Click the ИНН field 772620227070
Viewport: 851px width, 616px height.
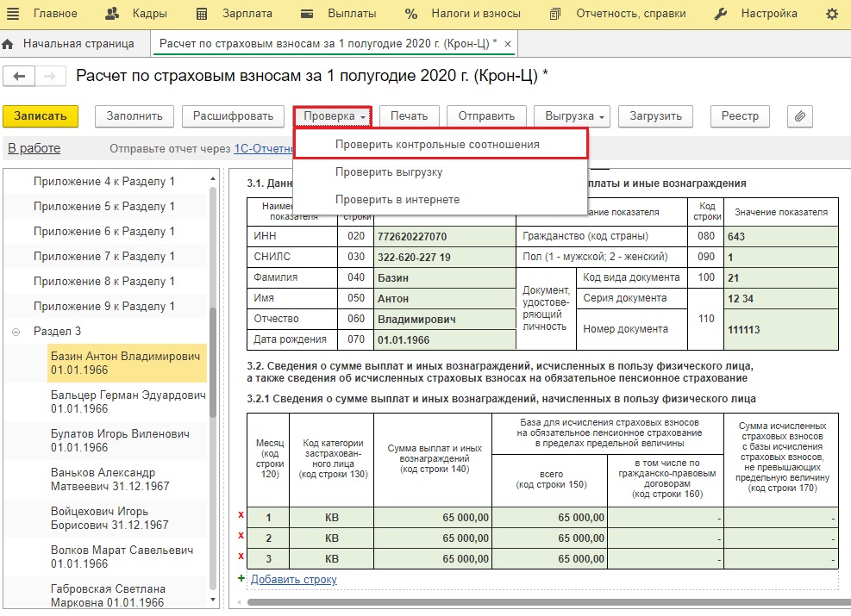tap(445, 236)
